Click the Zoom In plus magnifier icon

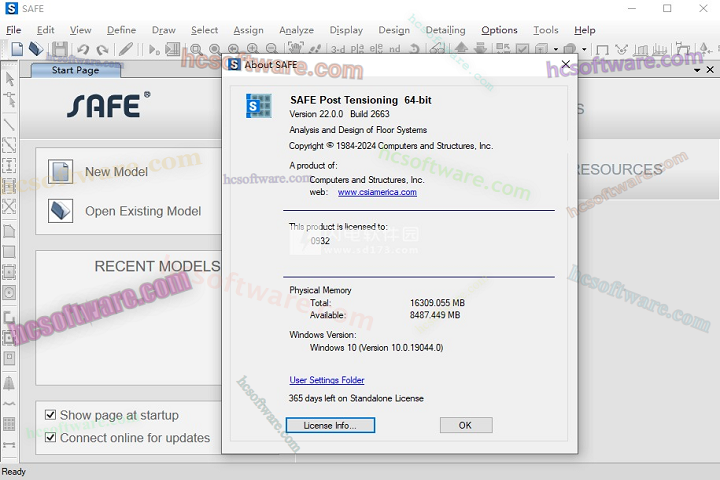tap(252, 49)
